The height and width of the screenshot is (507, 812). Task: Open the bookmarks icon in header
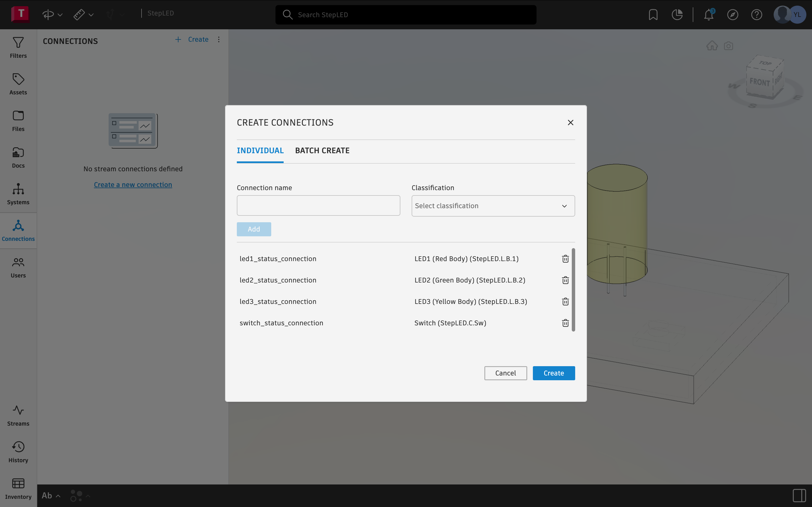(x=653, y=15)
